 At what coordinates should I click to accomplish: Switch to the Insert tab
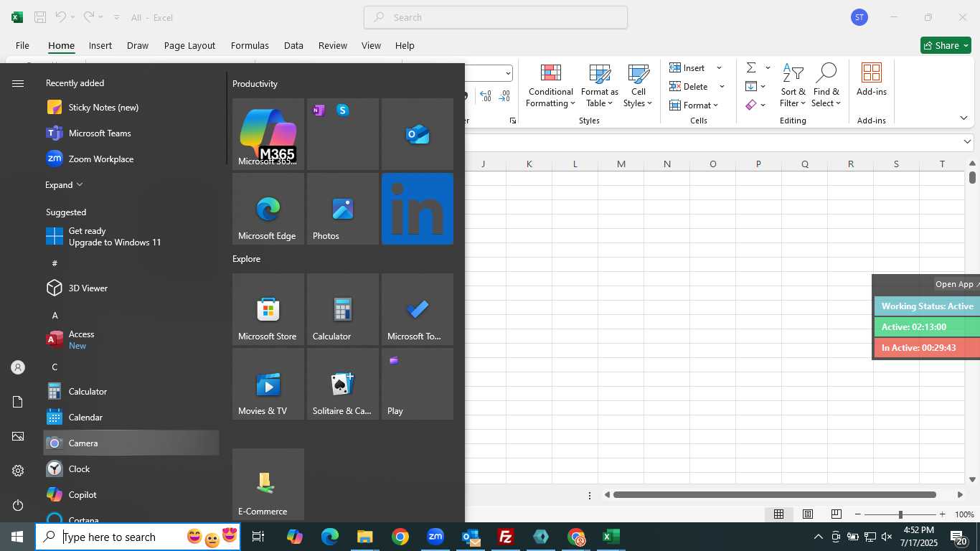[100, 45]
